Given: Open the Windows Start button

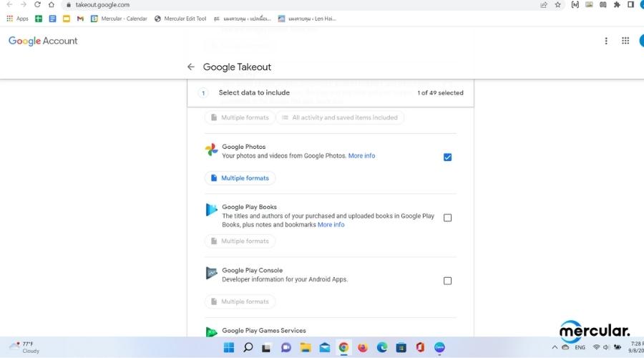Looking at the screenshot, I should (x=229, y=348).
